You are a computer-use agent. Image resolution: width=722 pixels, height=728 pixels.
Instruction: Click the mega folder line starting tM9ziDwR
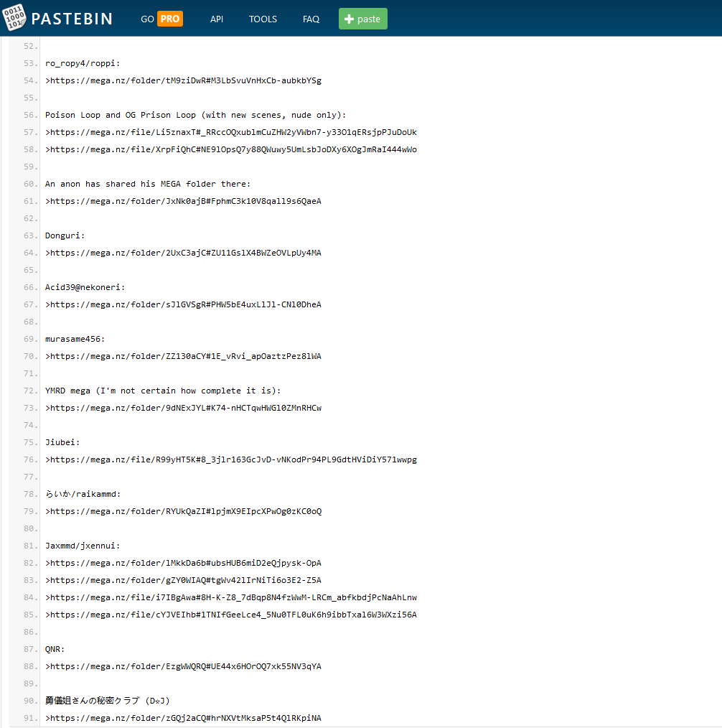click(183, 81)
